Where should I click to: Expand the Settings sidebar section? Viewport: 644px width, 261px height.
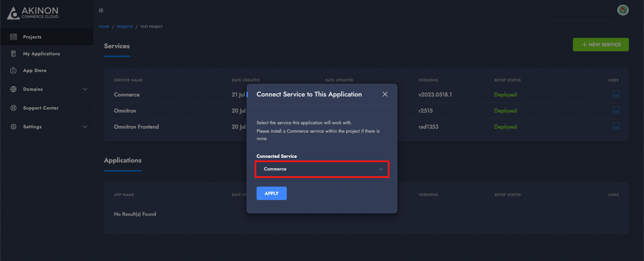(85, 127)
